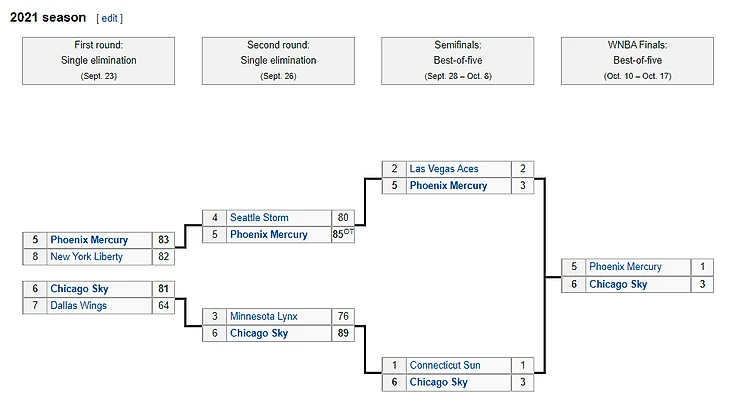Screen dimensions: 730x404
Task: Open the Connecticut Sun team link
Action: (445, 365)
